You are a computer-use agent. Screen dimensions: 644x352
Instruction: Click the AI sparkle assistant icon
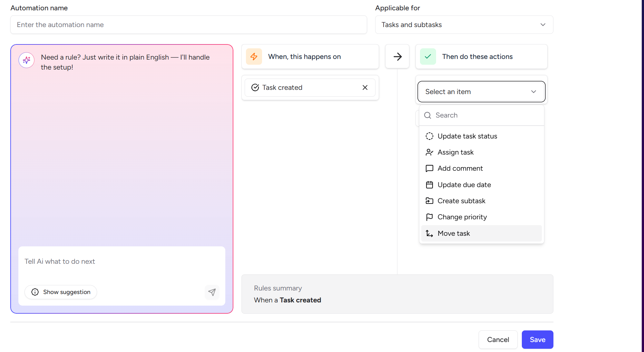point(26,60)
